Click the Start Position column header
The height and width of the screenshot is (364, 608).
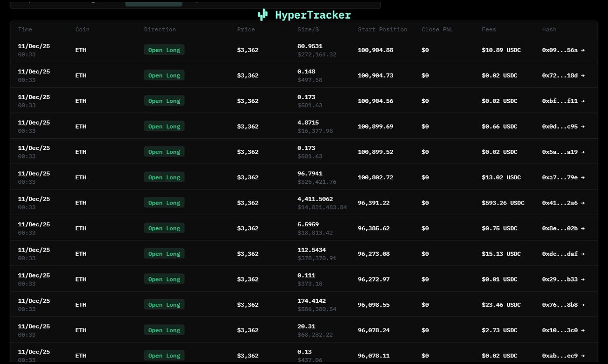(383, 29)
